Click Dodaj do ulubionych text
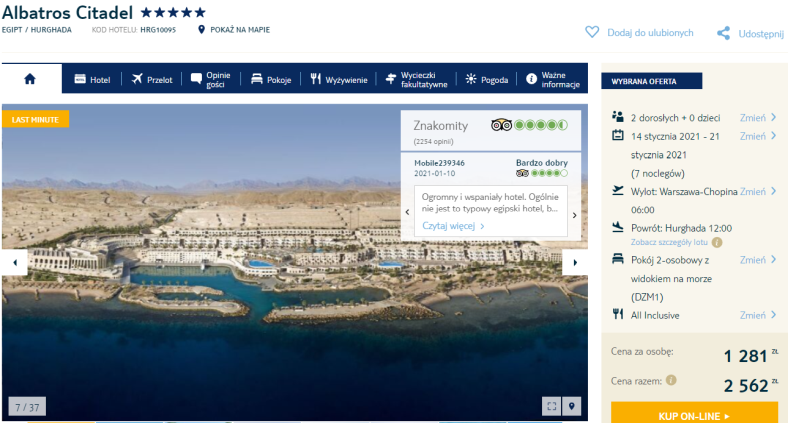Screen dimensions: 790x423 click(x=650, y=33)
